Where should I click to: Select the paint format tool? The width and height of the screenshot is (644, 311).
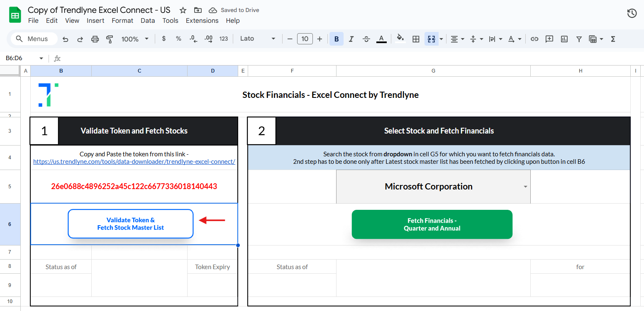tap(110, 39)
